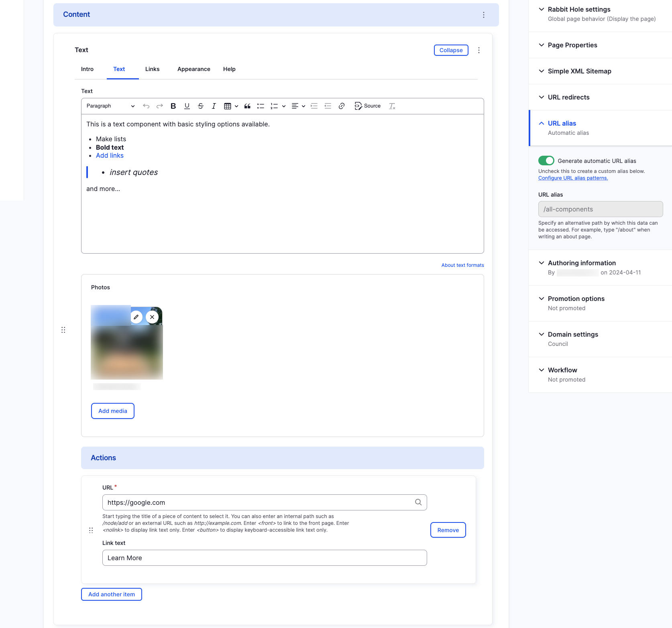
Task: Switch to the Appearance tab
Action: tap(193, 69)
